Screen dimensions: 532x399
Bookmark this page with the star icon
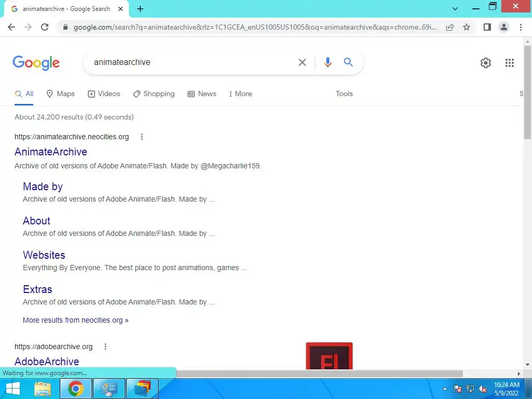(467, 27)
